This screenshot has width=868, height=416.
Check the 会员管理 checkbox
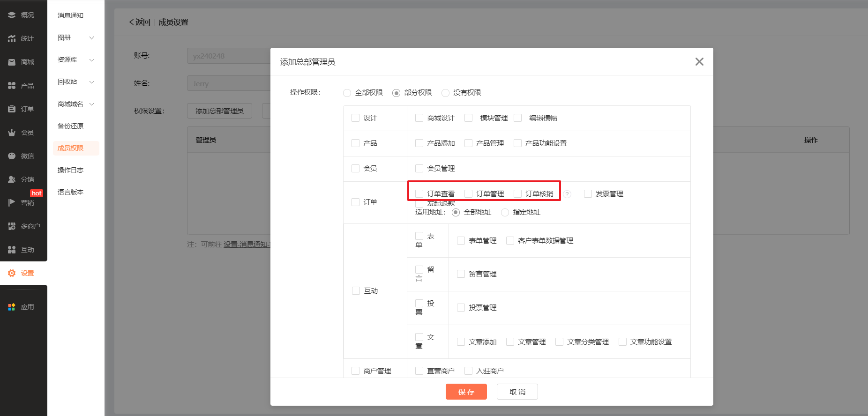pyautogui.click(x=419, y=168)
